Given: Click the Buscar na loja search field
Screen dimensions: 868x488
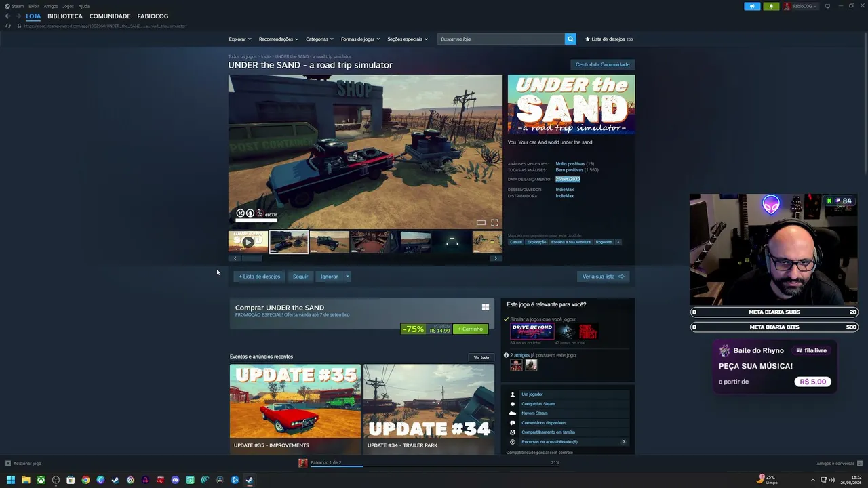Looking at the screenshot, I should click(500, 39).
